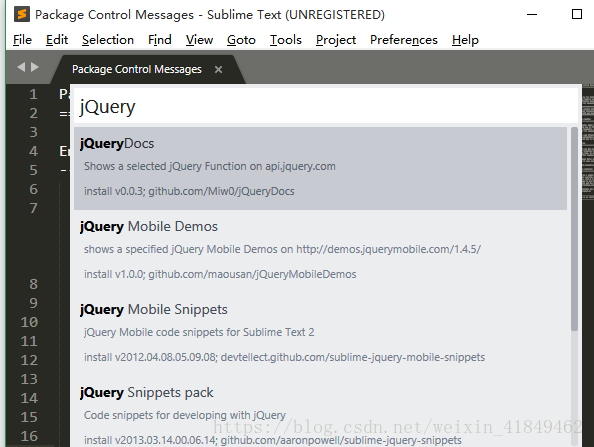Go to previous tab with left arrow
The height and width of the screenshot is (447, 594).
point(21,67)
